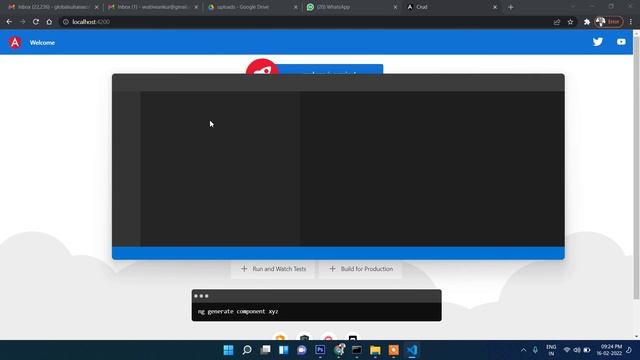Image resolution: width=640 pixels, height=360 pixels.
Task: Go back with the browser back arrow
Action: (x=9, y=22)
